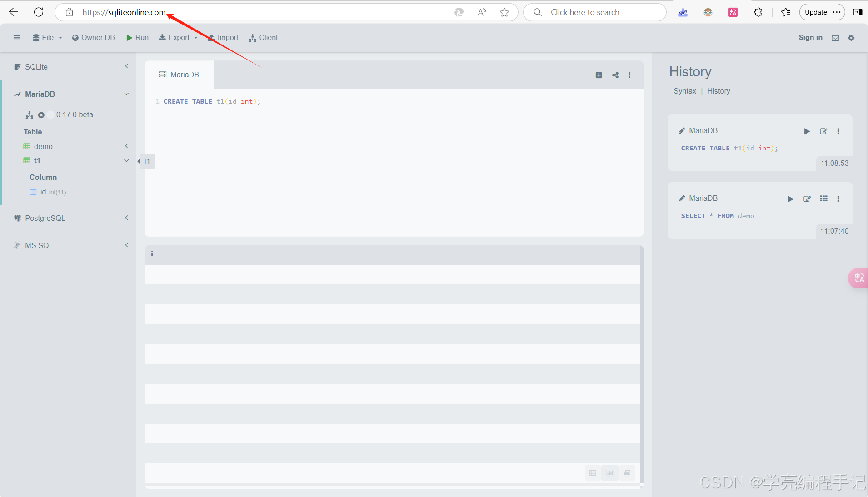Click the browser search box

pos(595,12)
